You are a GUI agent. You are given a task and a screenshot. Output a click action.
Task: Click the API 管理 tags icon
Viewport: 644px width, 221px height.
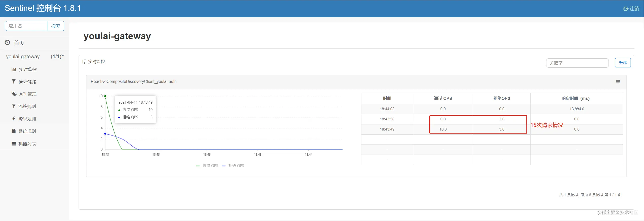pyautogui.click(x=14, y=94)
